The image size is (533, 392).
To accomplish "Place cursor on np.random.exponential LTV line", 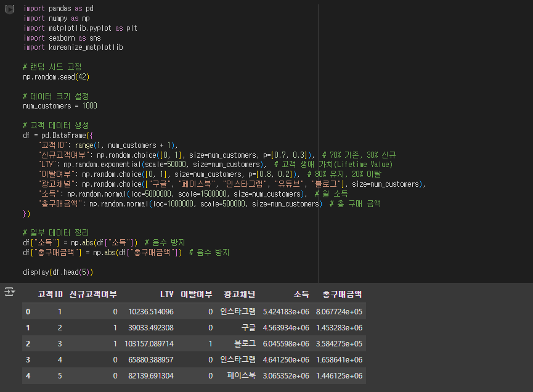I will pyautogui.click(x=216, y=165).
